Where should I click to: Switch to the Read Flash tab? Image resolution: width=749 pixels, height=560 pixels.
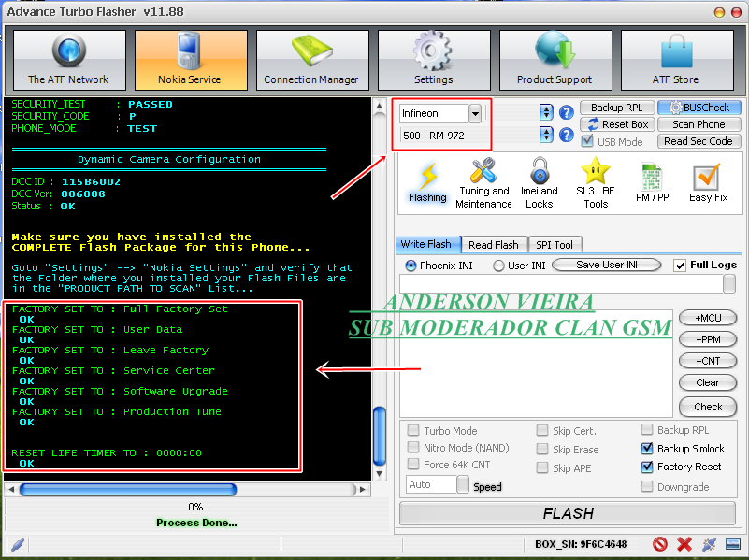coord(493,245)
